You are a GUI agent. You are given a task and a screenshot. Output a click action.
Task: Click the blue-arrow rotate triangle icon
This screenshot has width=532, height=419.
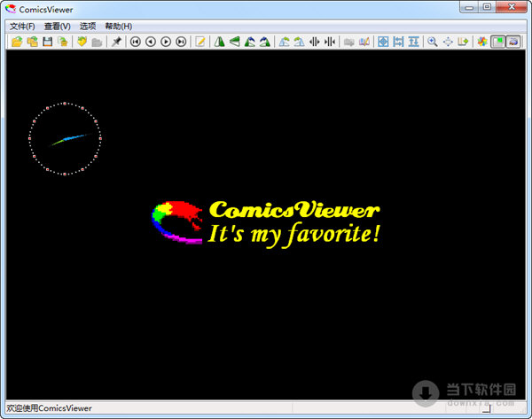(x=250, y=42)
